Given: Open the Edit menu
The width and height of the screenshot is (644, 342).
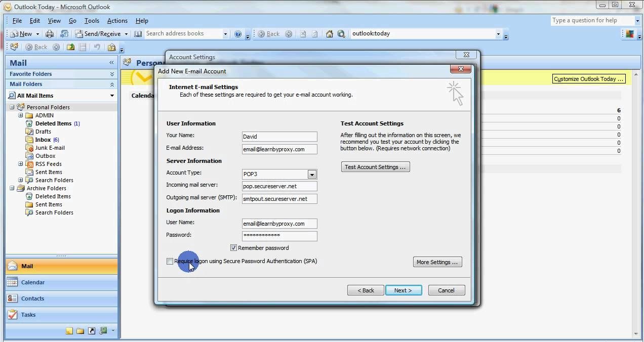Looking at the screenshot, I should pyautogui.click(x=35, y=21).
